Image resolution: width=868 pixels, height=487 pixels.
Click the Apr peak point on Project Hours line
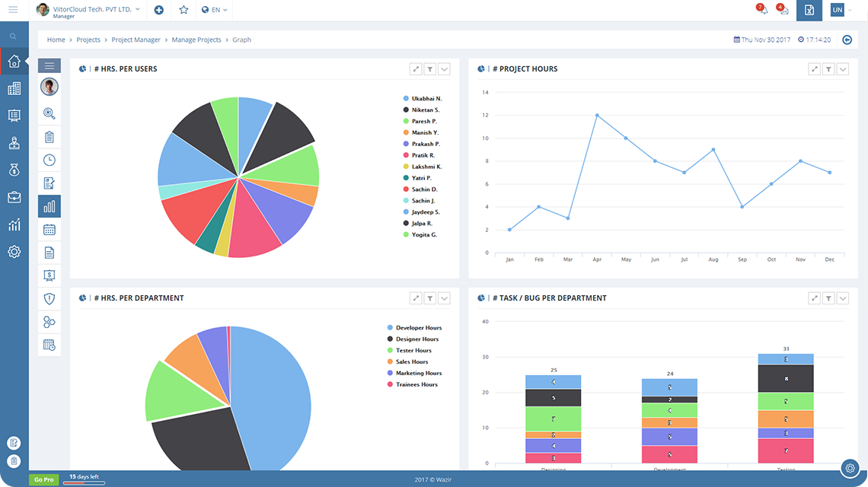[x=597, y=115]
